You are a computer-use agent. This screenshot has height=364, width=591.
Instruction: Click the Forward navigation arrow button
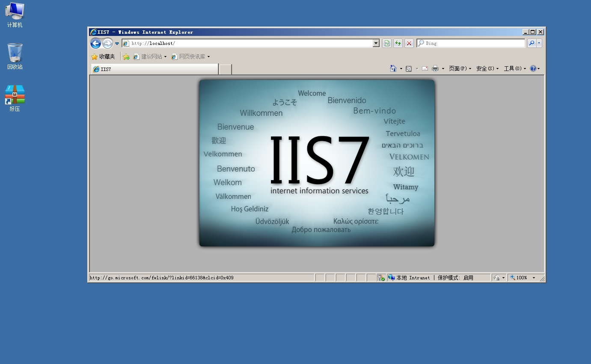(x=107, y=43)
